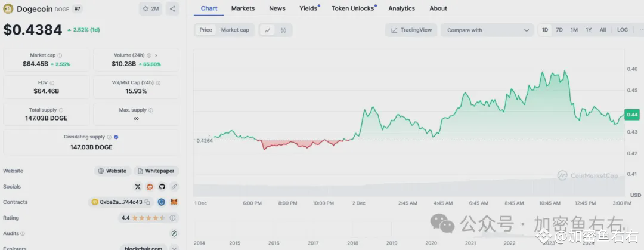Click the chain-link icon in Socials row
Viewport: 644px width, 250px height.
pyautogui.click(x=174, y=187)
